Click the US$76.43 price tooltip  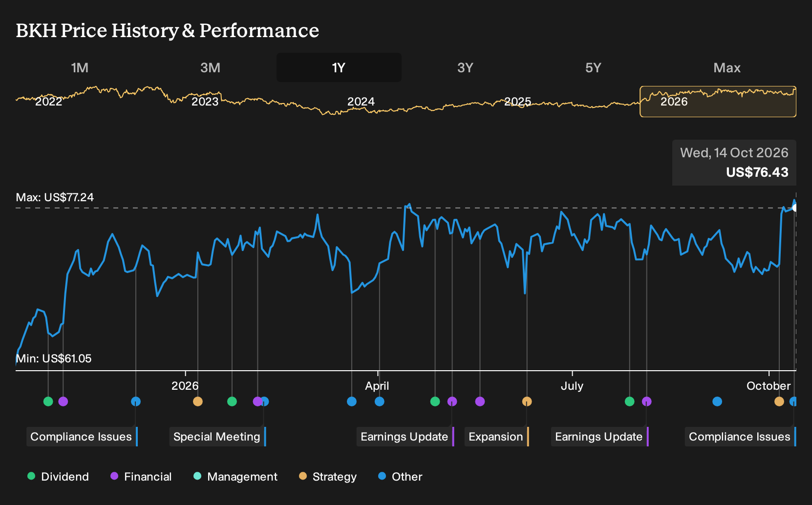pyautogui.click(x=734, y=163)
